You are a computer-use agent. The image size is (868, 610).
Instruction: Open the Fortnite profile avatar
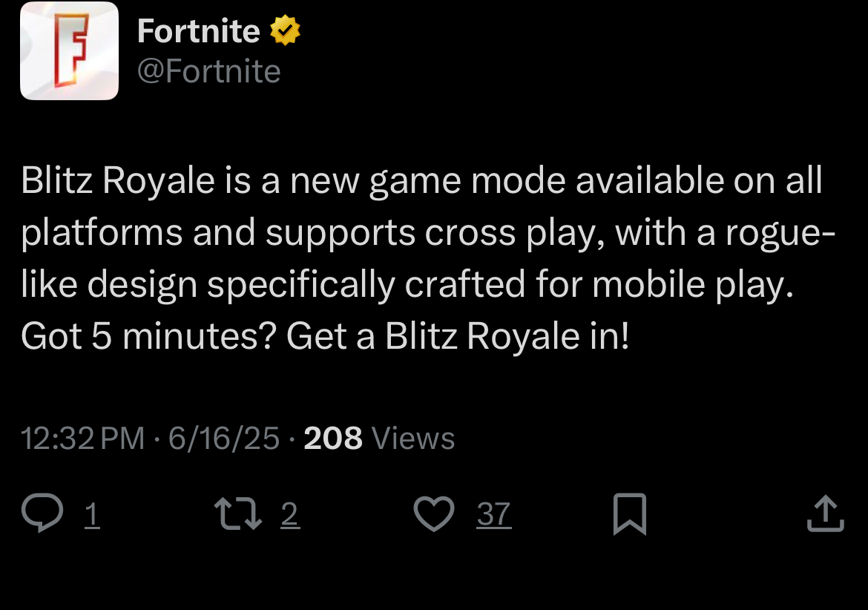69,50
